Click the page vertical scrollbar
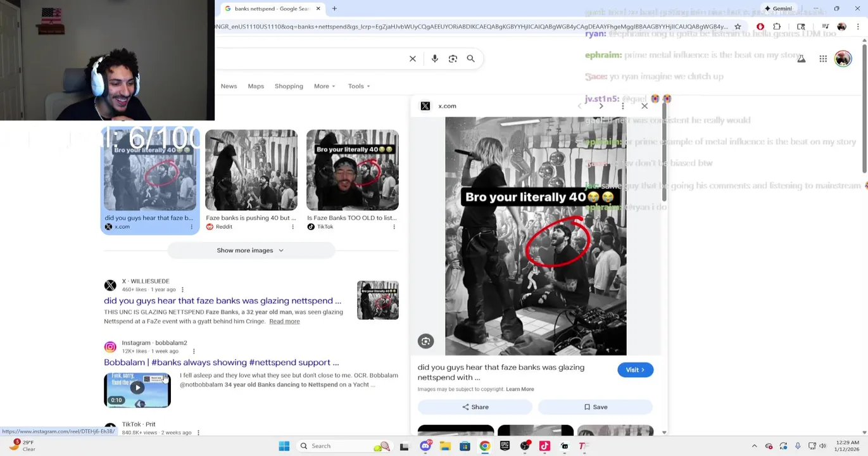This screenshot has width=868, height=456. 864,108
